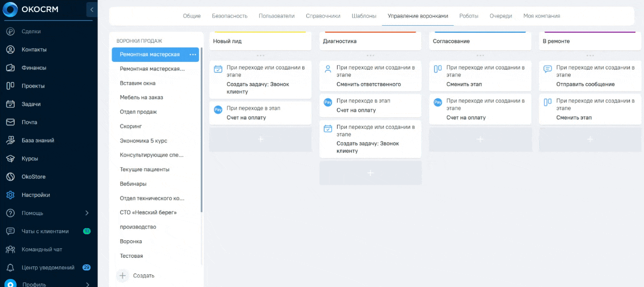Switch to the Роботы tab
The height and width of the screenshot is (287, 644).
pyautogui.click(x=468, y=16)
